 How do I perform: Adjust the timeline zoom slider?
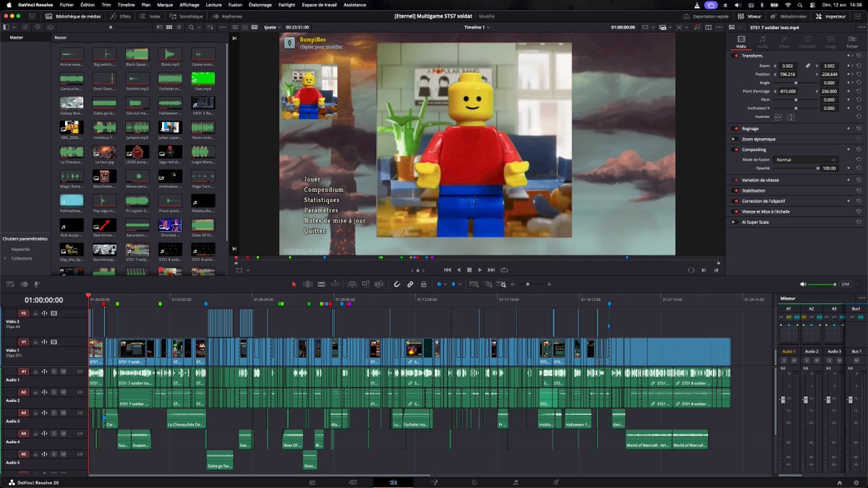point(527,284)
